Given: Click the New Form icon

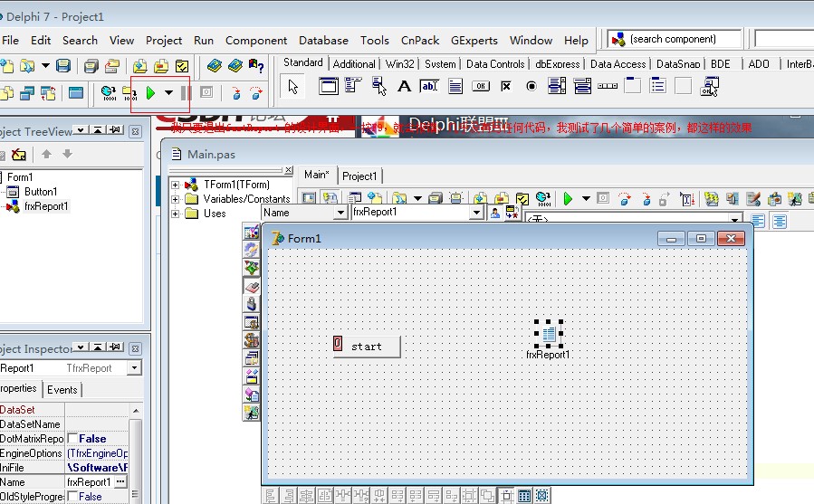Looking at the screenshot, I should point(76,93).
